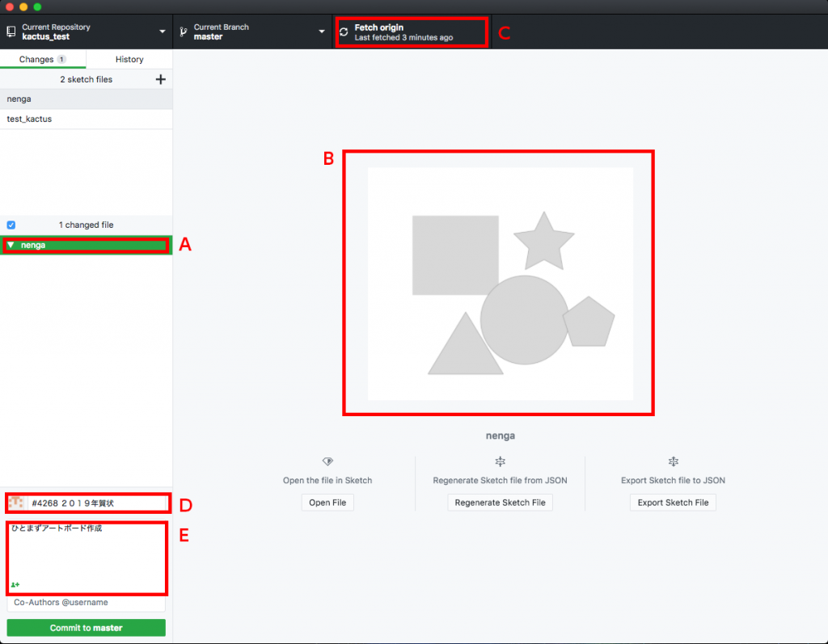Click the Open File button
The height and width of the screenshot is (644, 828).
point(327,503)
